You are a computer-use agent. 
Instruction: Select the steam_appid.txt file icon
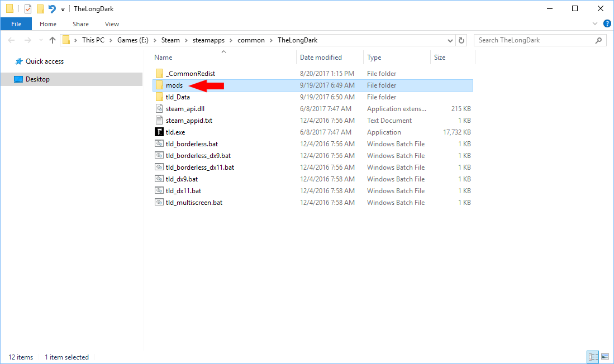pos(159,121)
